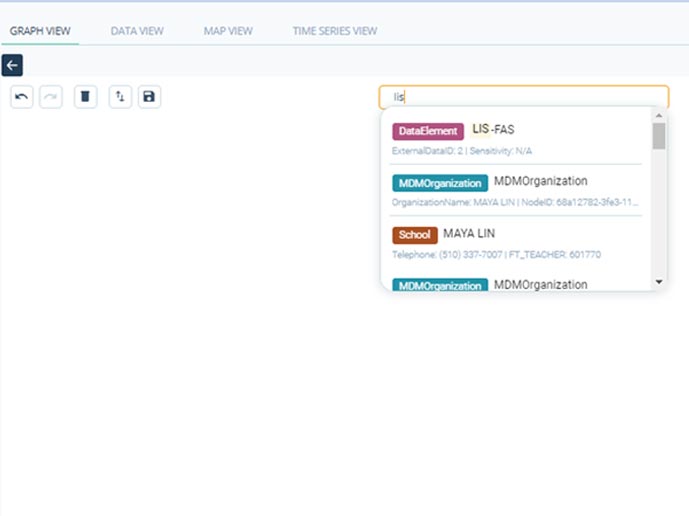Delete using the trash icon

click(x=85, y=97)
